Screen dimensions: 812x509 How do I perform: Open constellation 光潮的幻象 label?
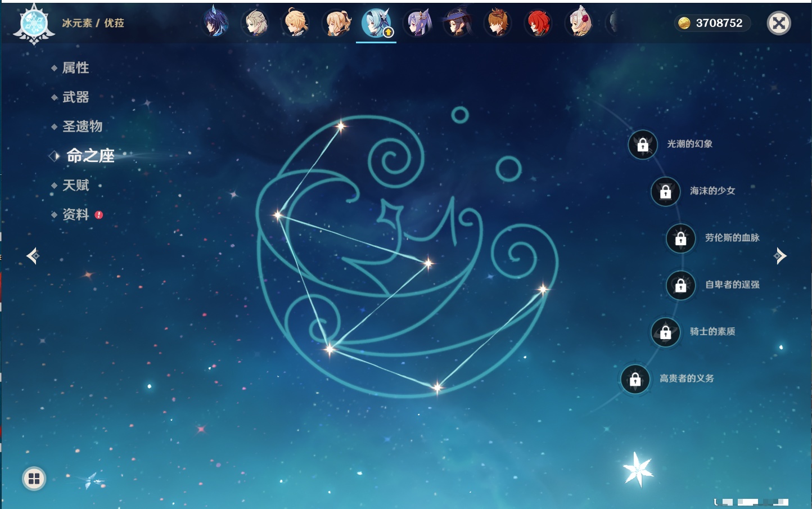coord(690,144)
